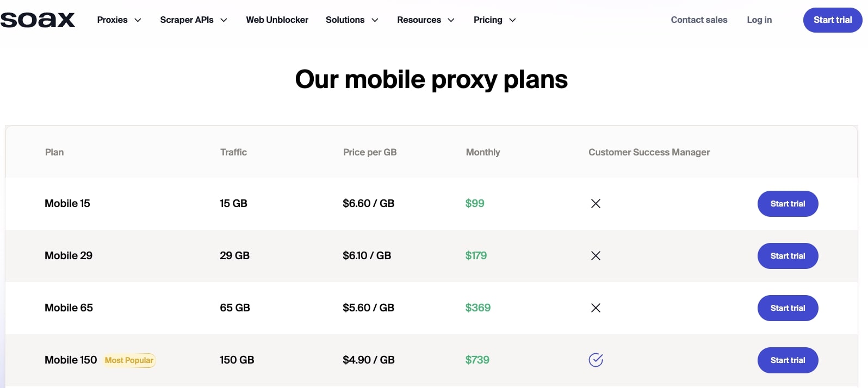
Task: Click the Most Popular badge
Action: (x=129, y=360)
